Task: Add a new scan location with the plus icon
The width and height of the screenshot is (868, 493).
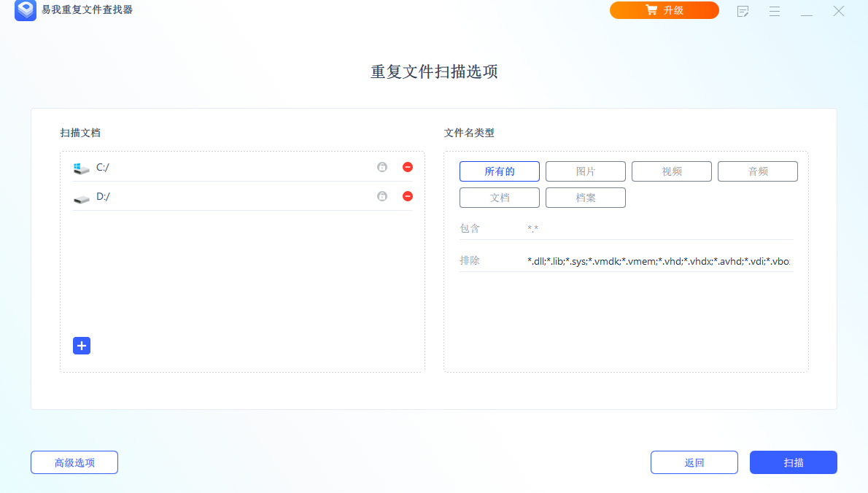Action: tap(81, 345)
